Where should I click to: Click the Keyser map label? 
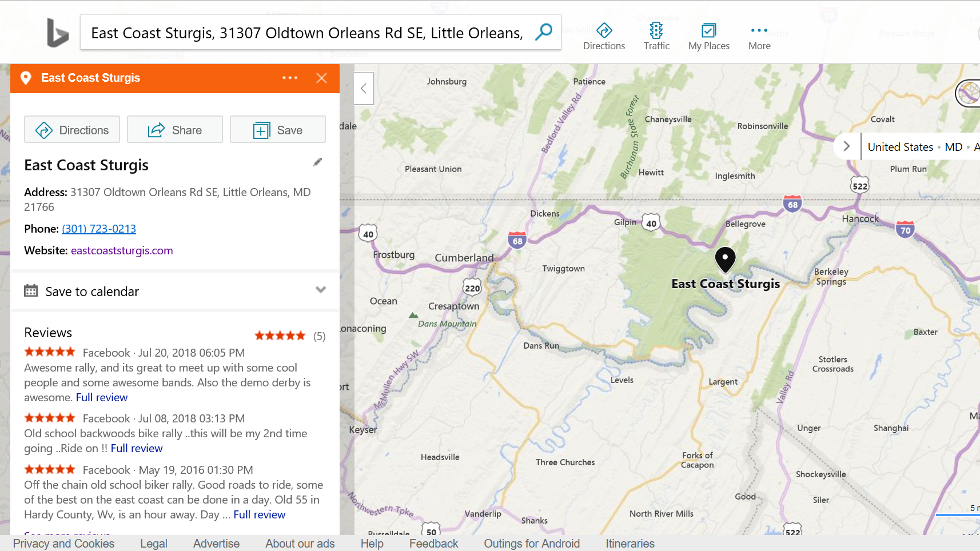click(x=363, y=430)
